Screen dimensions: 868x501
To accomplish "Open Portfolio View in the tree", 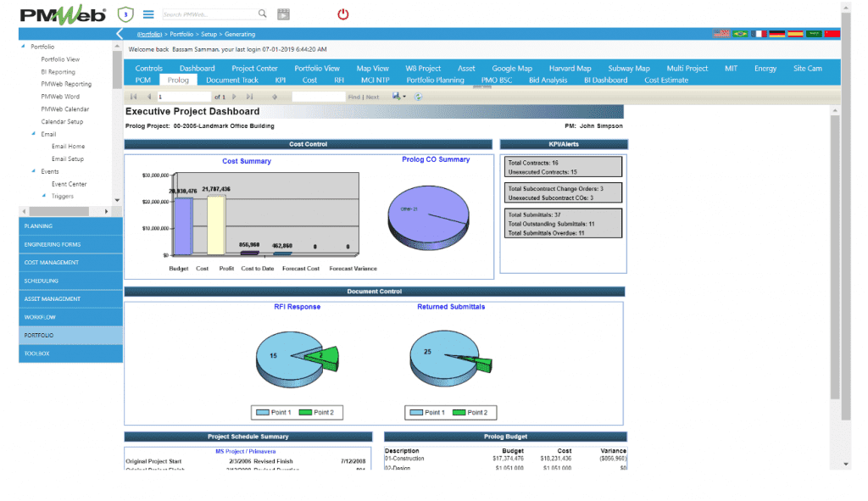I will tap(60, 59).
